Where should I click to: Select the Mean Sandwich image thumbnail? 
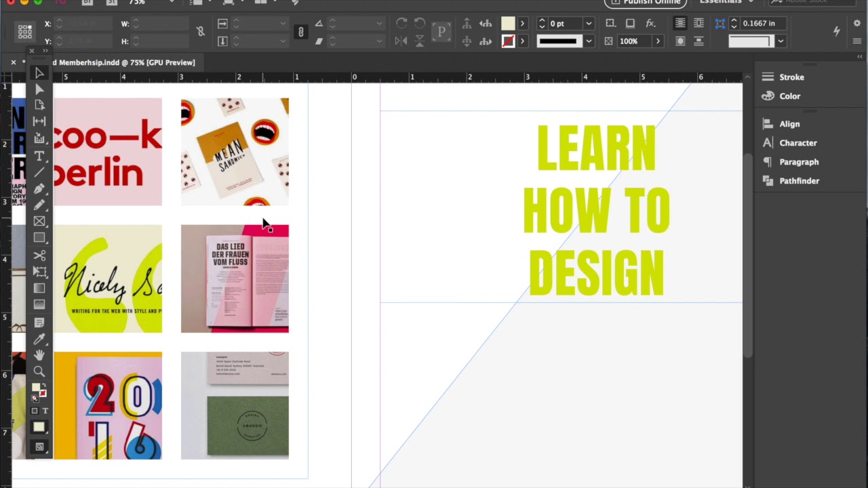click(235, 152)
